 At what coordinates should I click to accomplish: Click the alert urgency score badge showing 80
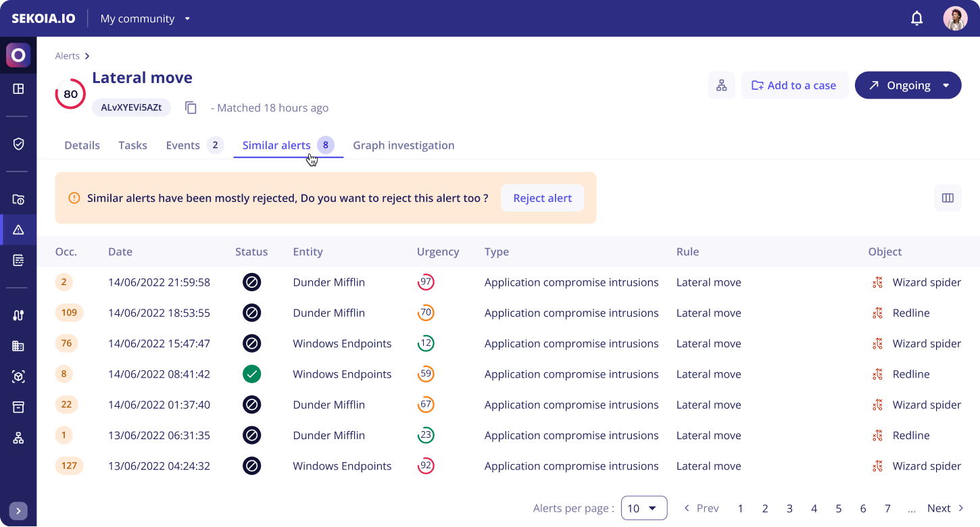(70, 94)
